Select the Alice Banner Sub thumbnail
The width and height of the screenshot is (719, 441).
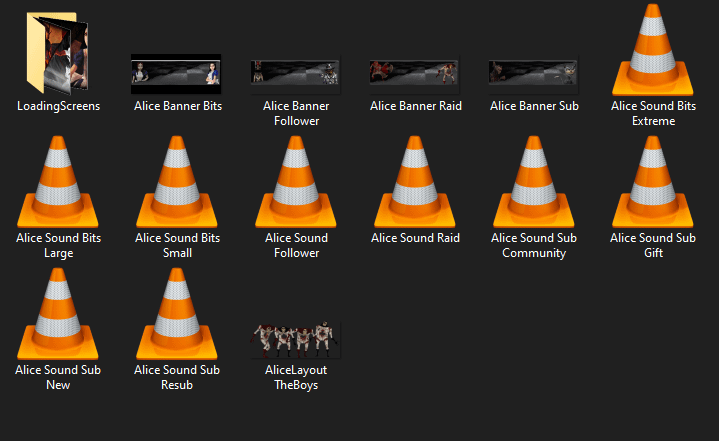[533, 73]
